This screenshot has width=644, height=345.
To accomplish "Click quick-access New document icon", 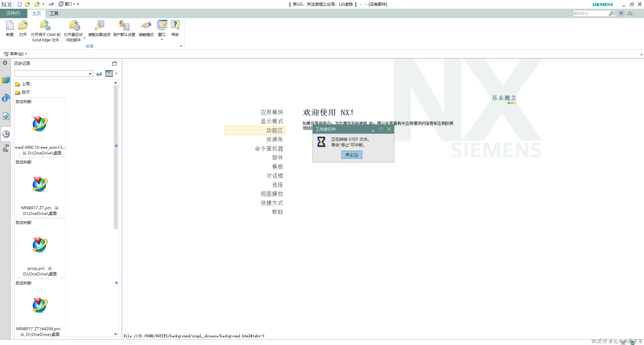I will coord(19,4).
